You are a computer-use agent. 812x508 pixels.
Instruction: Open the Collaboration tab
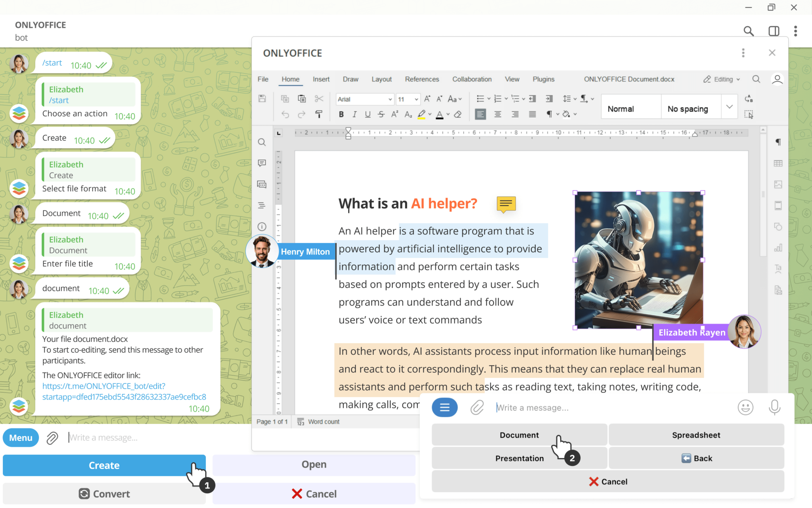coord(472,79)
